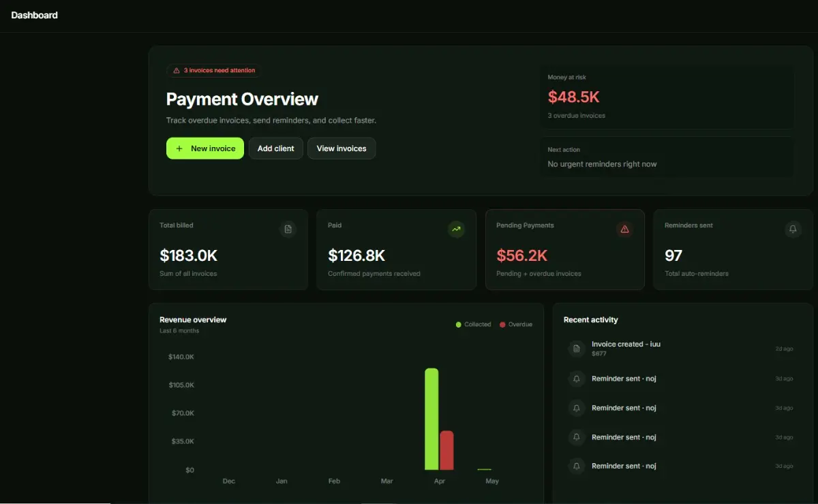Click the small May bar in chart

(485, 469)
